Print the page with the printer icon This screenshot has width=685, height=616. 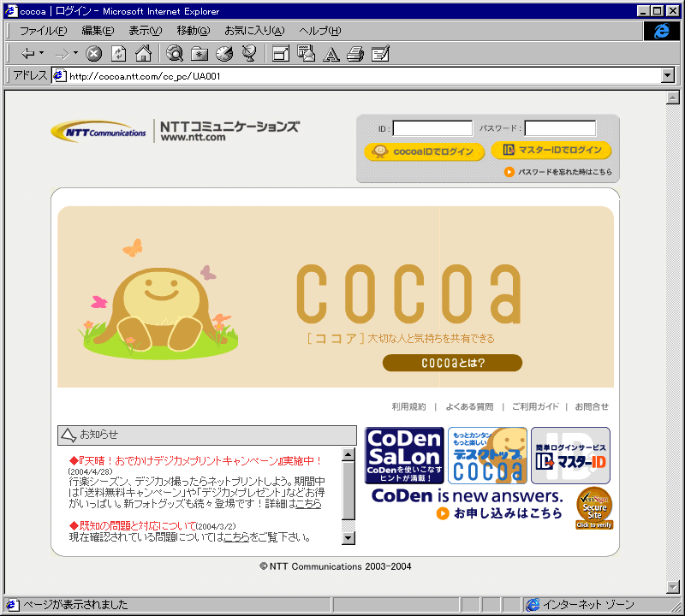355,54
